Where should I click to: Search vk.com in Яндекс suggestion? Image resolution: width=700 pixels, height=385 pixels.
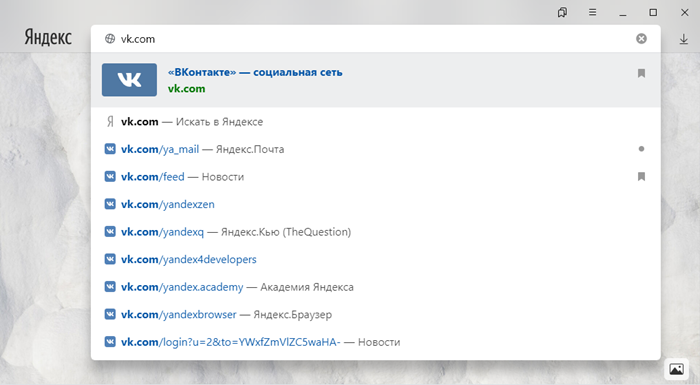point(375,121)
